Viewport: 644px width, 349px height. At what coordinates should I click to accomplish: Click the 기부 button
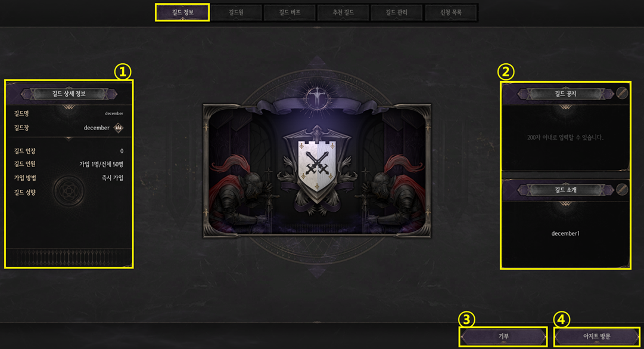(x=503, y=336)
